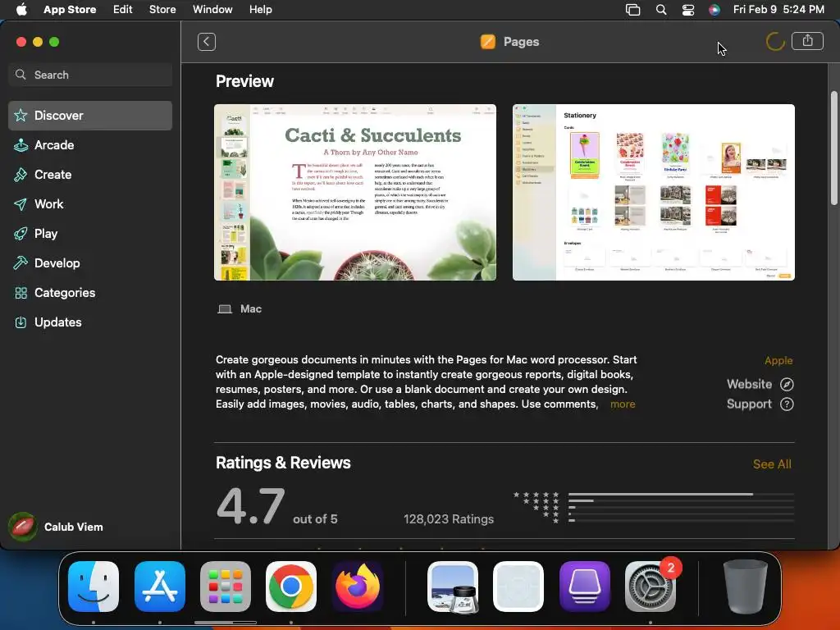Click the five-star rating bar
The height and width of the screenshot is (630, 840).
tap(682, 494)
